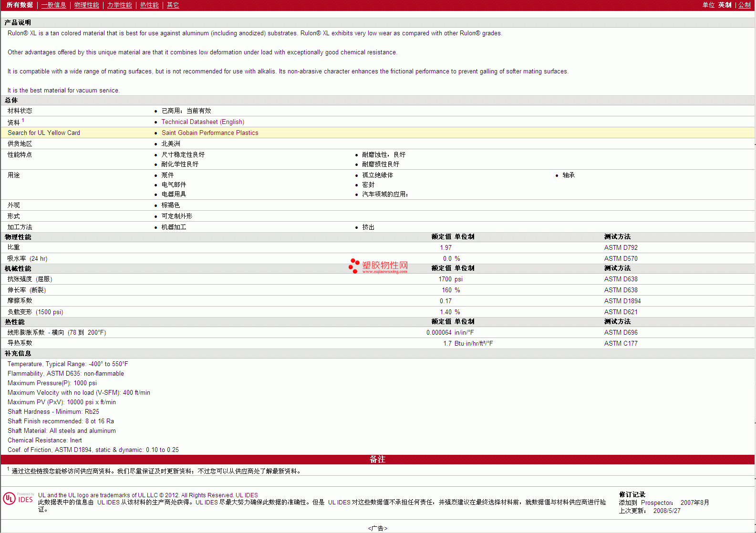The image size is (756, 533).
Task: Open Saint Gobain Performance Plastics link
Action: pos(210,133)
